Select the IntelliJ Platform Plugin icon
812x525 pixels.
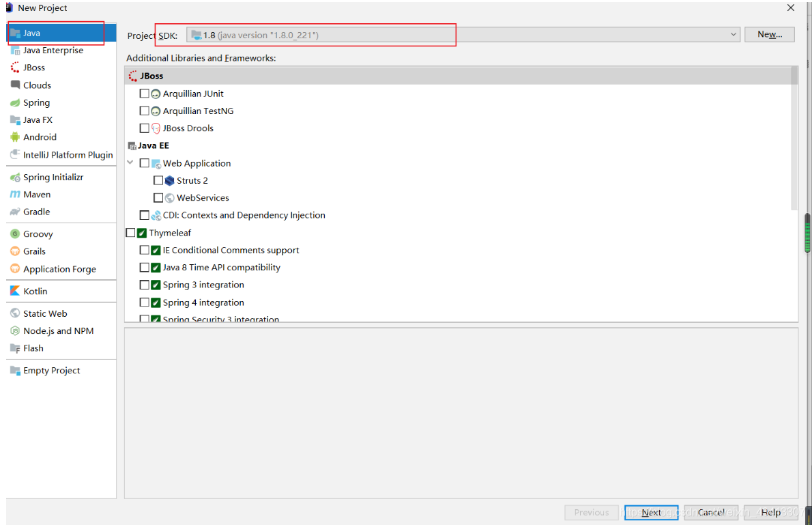coord(15,154)
